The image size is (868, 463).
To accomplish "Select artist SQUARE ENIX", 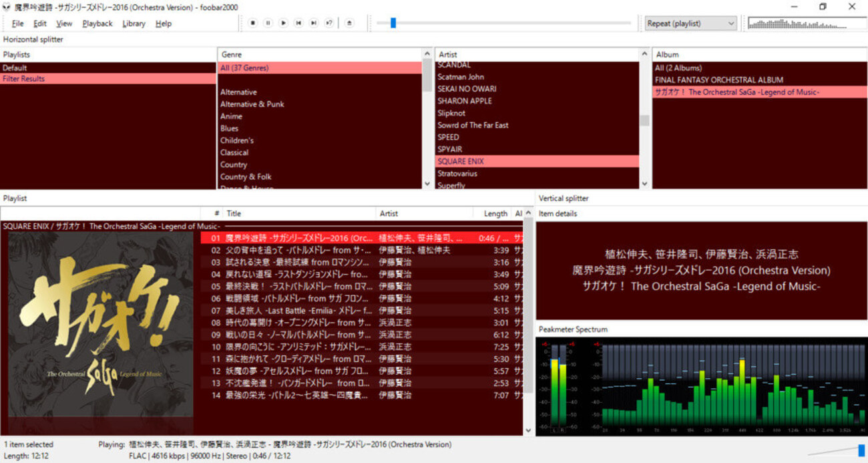I will [537, 161].
